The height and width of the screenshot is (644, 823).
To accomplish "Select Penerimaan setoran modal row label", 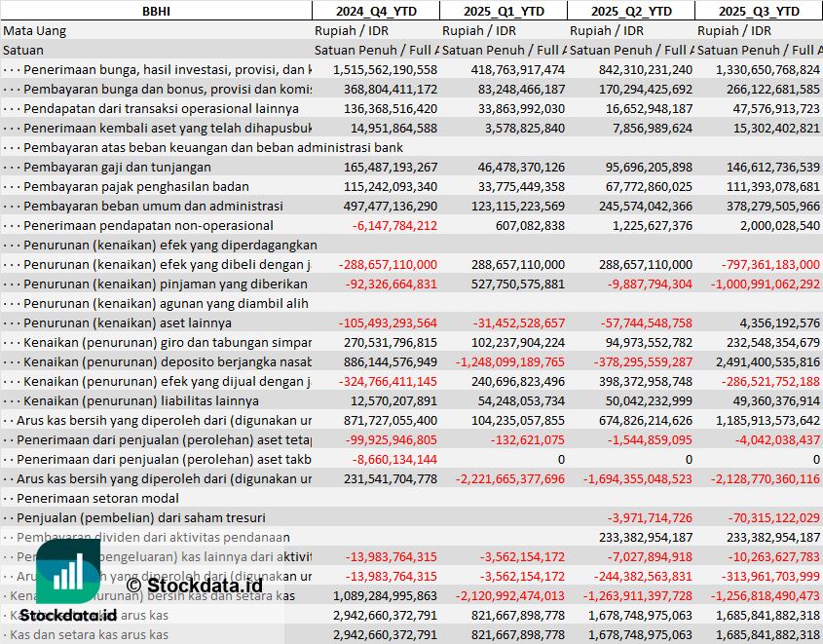I will pos(92,498).
